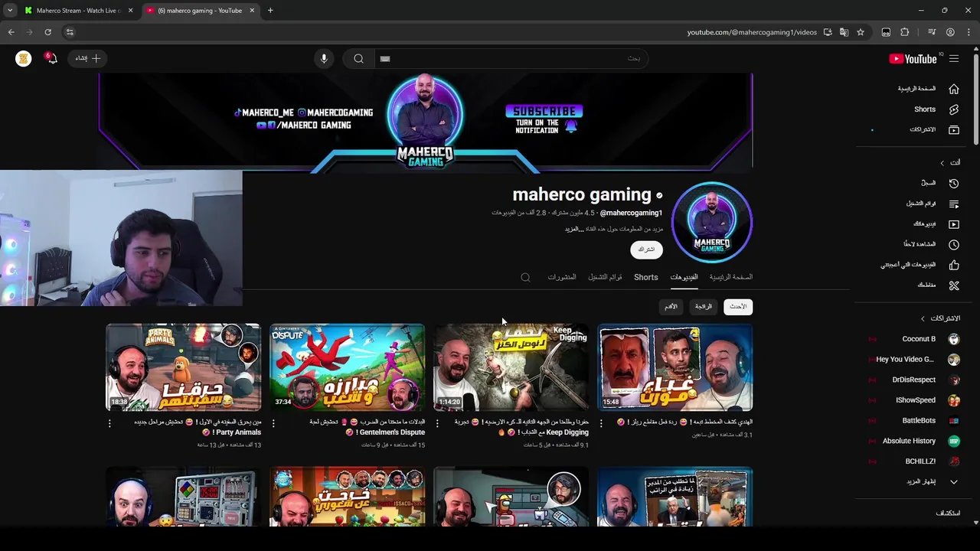Open Hey You Video G... subscription channel
Screen dimensions: 980x551
click(x=905, y=360)
